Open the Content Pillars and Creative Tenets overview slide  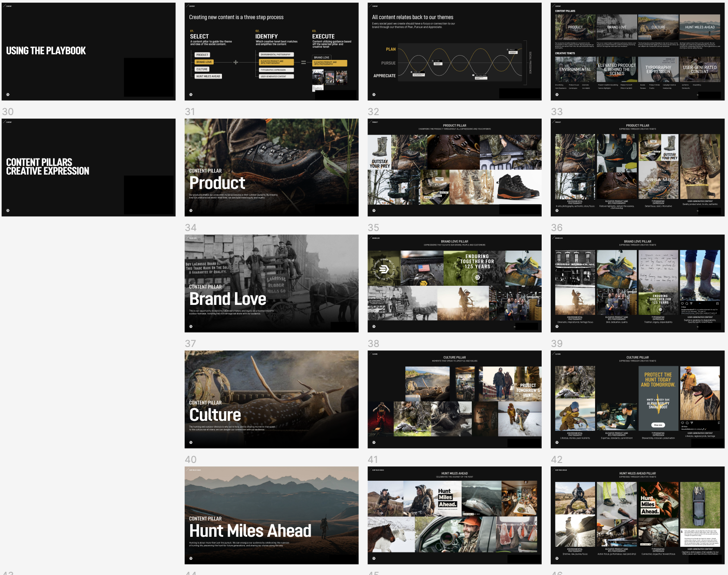tap(638, 52)
